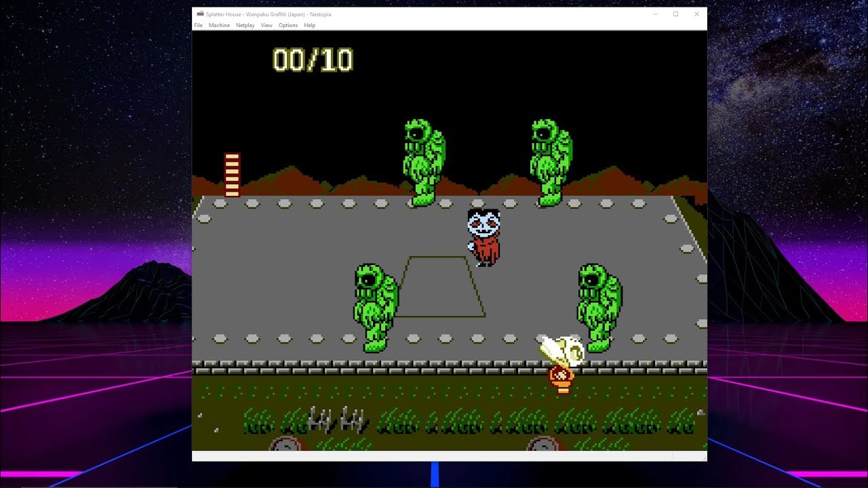Click the vampire character in red cloak
The image size is (868, 488).
point(484,237)
